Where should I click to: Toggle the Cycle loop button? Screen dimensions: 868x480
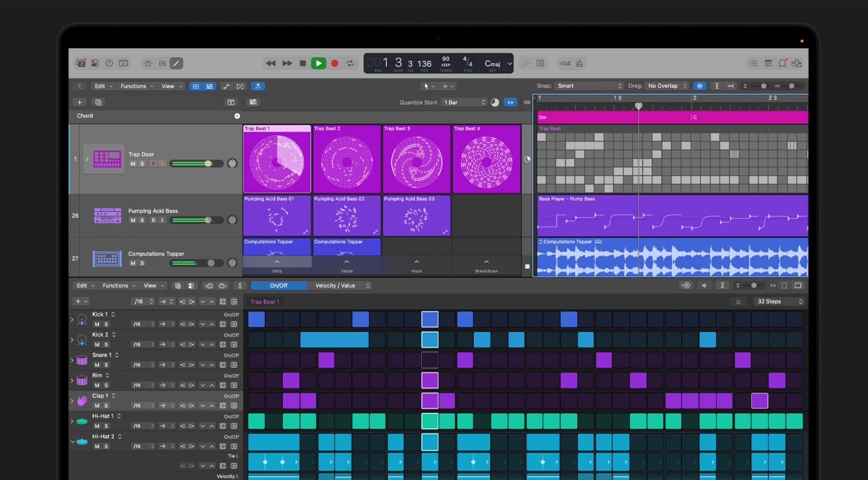(x=350, y=63)
